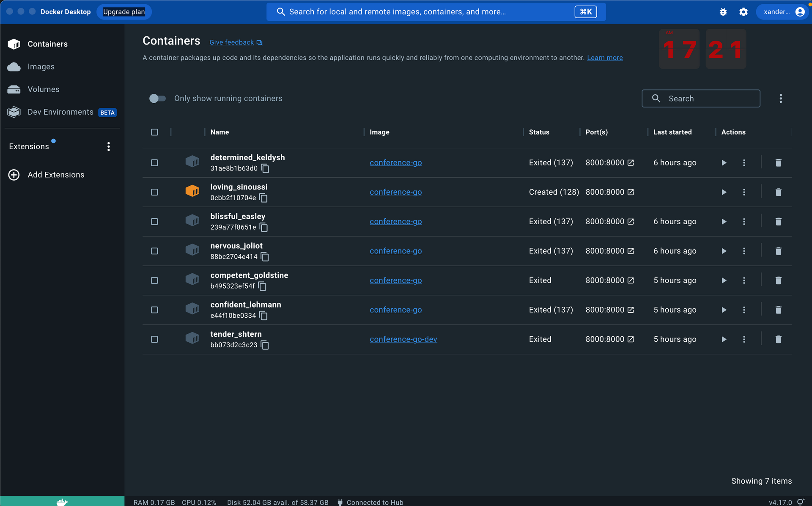The width and height of the screenshot is (812, 506).
Task: Open more actions for nervous_joliot
Action: [744, 251]
